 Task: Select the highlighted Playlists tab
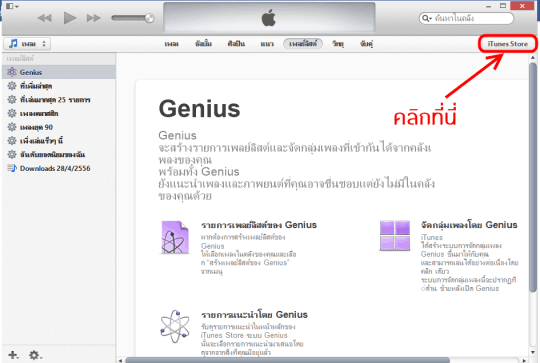click(x=303, y=44)
